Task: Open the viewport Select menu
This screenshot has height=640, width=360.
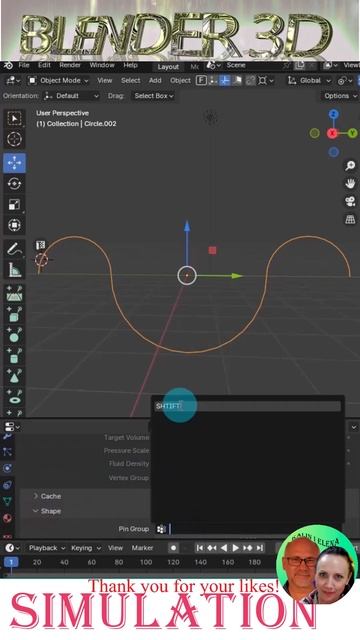Action: pyautogui.click(x=131, y=80)
